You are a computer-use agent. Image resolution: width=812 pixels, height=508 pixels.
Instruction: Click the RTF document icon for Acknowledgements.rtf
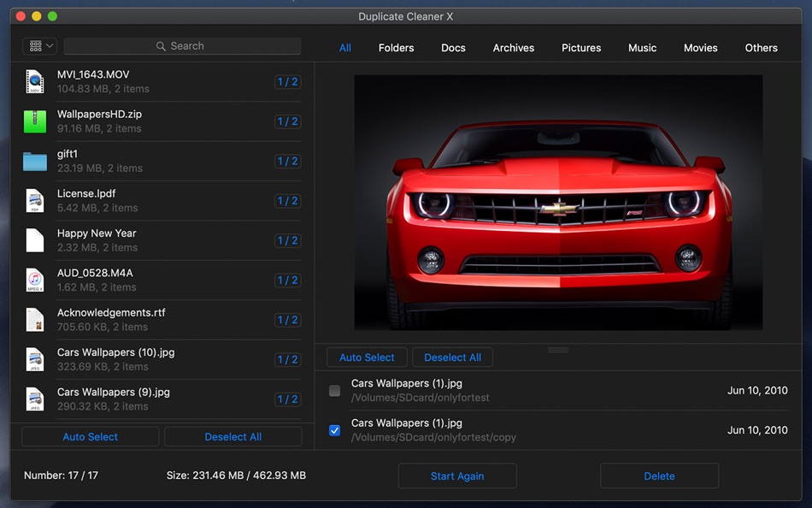click(x=35, y=320)
